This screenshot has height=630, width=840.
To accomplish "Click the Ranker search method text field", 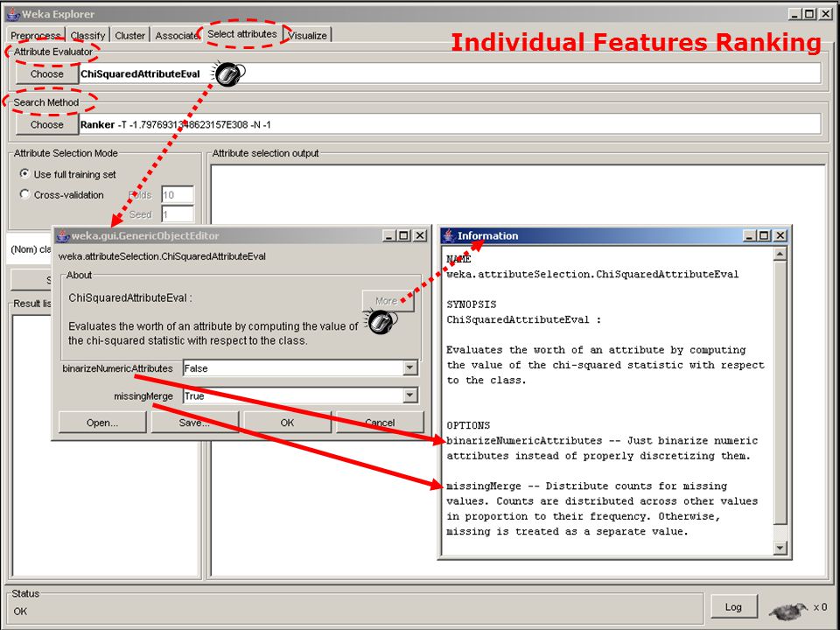I will (450, 124).
